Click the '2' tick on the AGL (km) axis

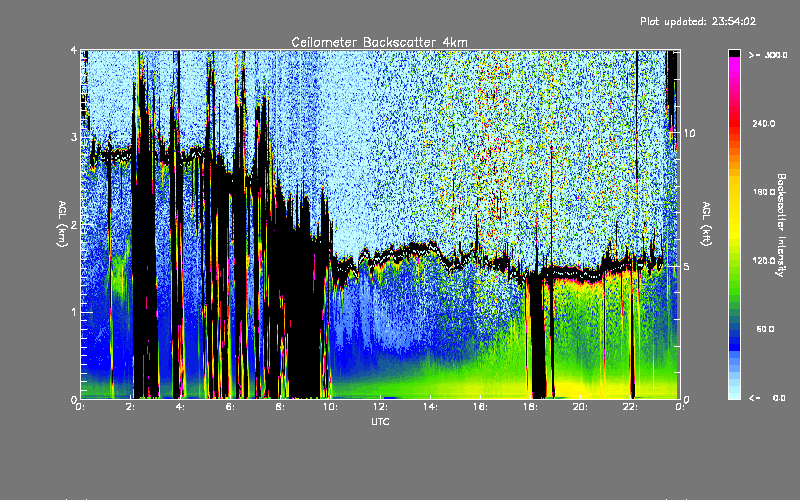(x=74, y=225)
